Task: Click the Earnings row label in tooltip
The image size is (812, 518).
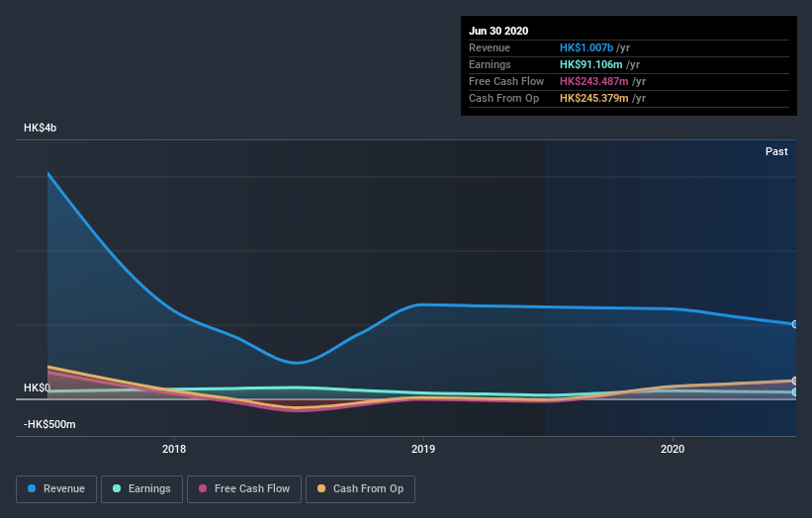Action: tap(490, 64)
